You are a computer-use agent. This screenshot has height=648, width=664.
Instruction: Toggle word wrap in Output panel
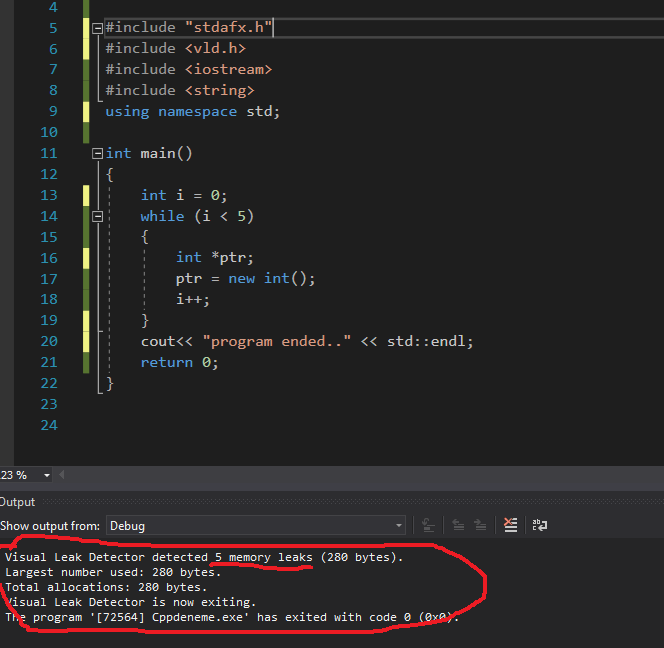pyautogui.click(x=540, y=525)
